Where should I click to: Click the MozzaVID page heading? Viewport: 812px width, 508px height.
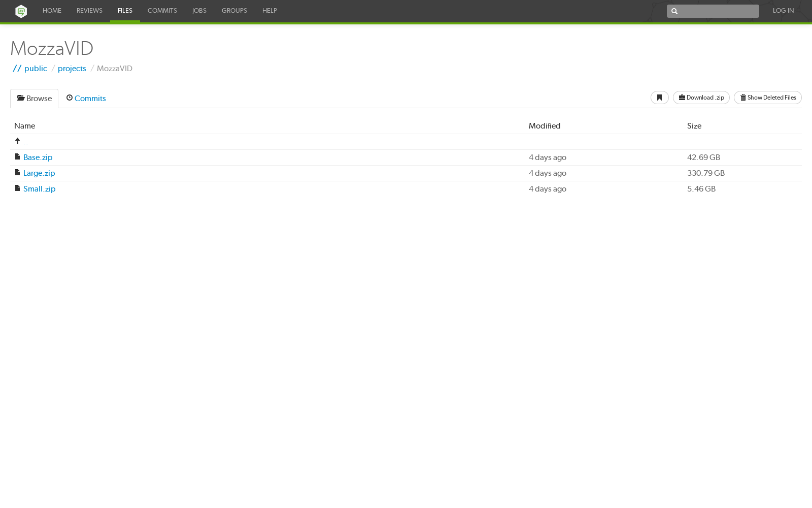(52, 49)
